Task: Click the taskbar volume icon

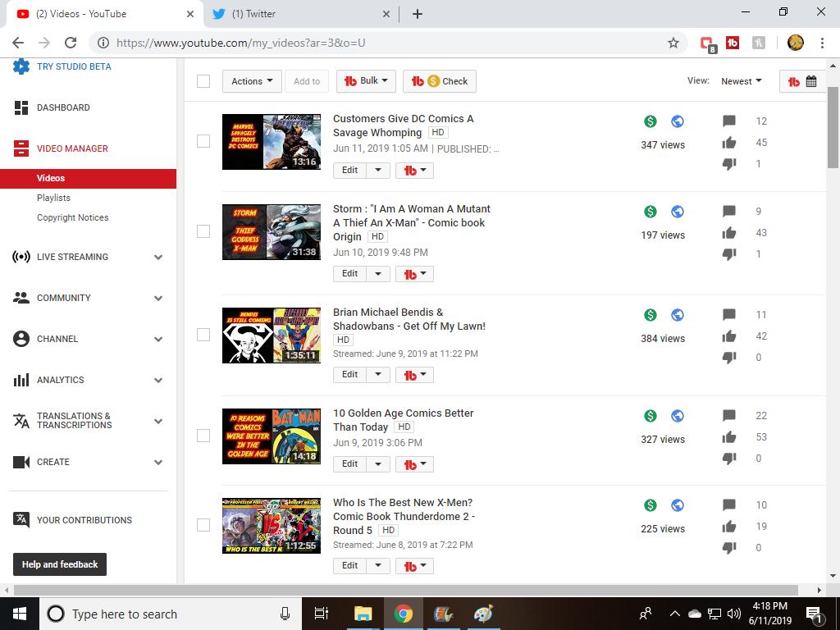Action: [x=734, y=614]
